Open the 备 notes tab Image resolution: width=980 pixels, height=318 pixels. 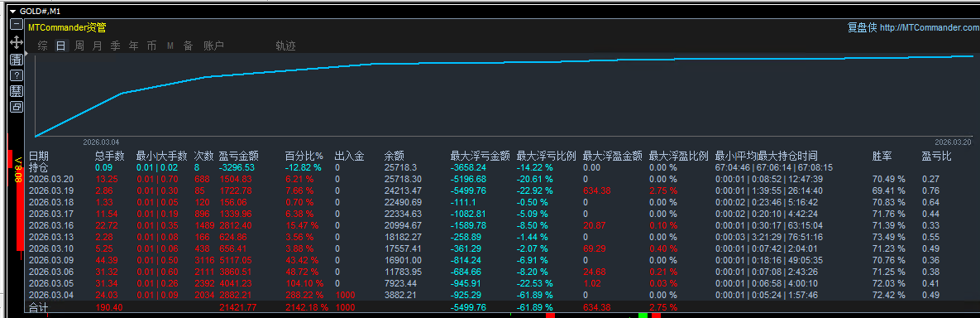(x=188, y=46)
